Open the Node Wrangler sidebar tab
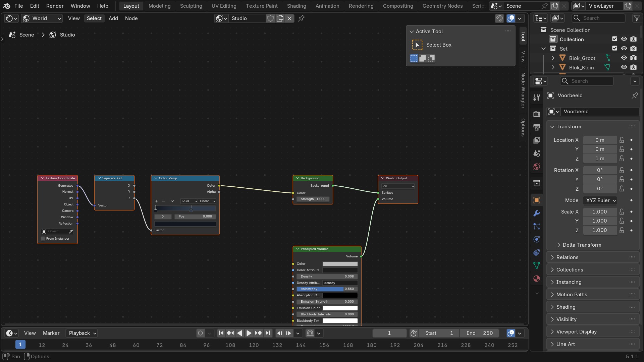 coord(523,90)
